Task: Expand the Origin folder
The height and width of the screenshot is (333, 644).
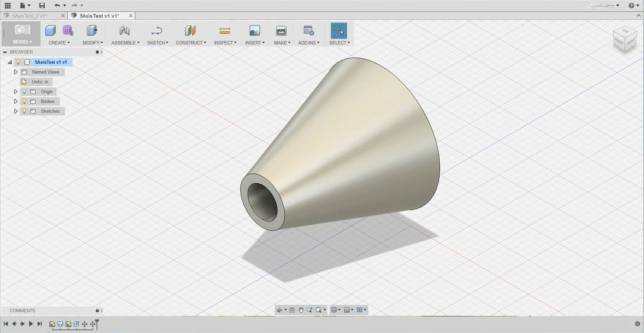Action: 16,91
